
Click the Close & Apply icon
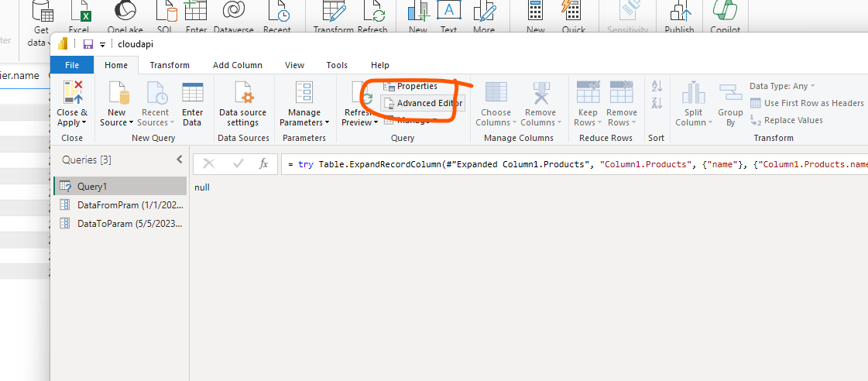(73, 94)
